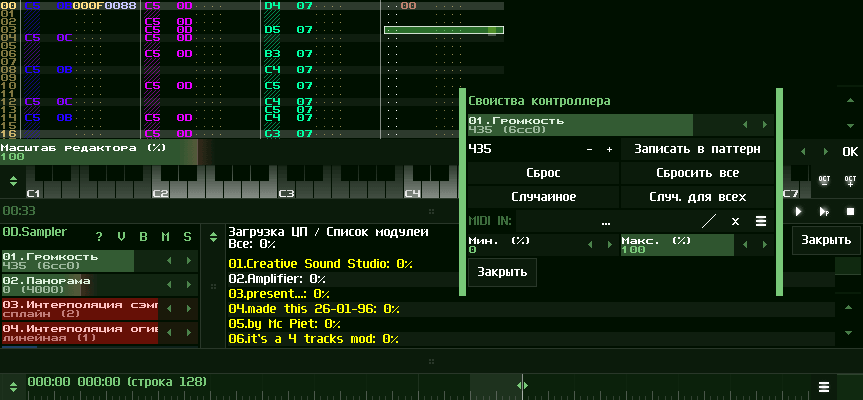Image resolution: width=863 pixels, height=400 pixels.
Task: Click the up arrow above the OK button
Action: [x=850, y=101]
